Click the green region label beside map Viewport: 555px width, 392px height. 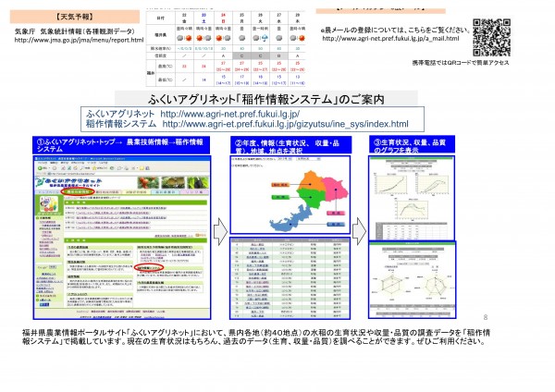[x=280, y=197]
